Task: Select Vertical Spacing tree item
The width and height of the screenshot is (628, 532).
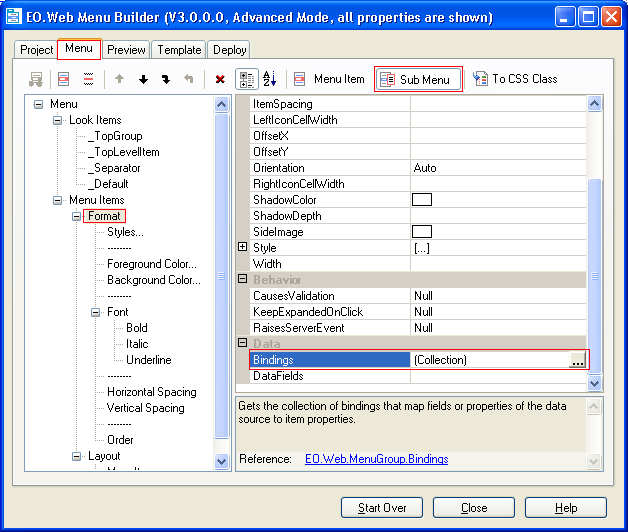Action: point(146,408)
